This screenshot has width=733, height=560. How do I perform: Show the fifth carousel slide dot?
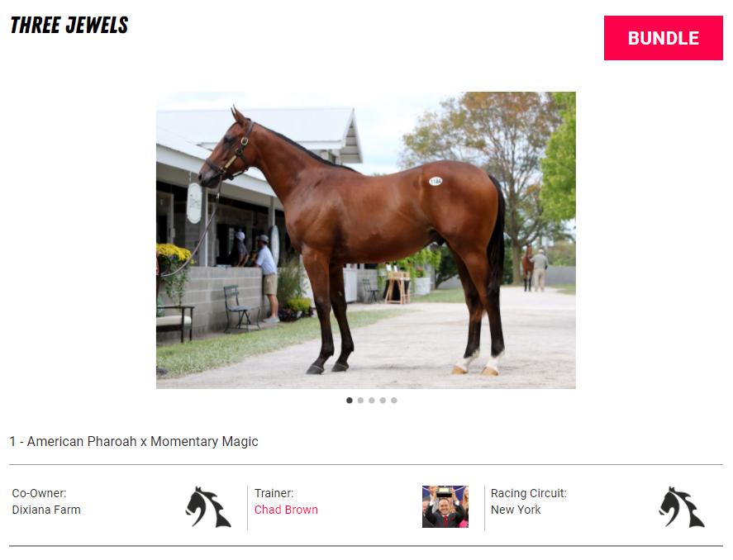[x=394, y=401]
